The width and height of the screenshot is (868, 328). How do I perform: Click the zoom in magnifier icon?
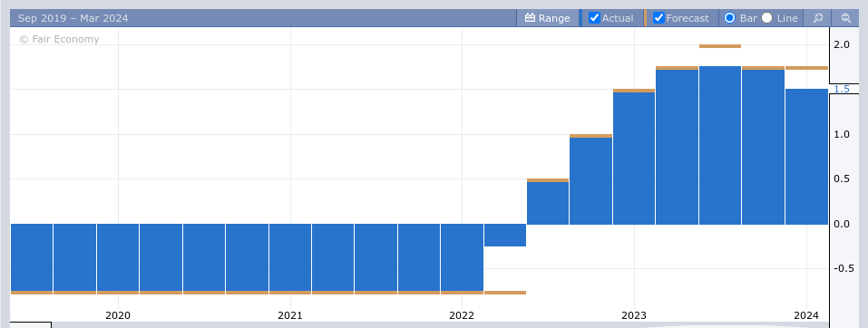[x=817, y=18]
